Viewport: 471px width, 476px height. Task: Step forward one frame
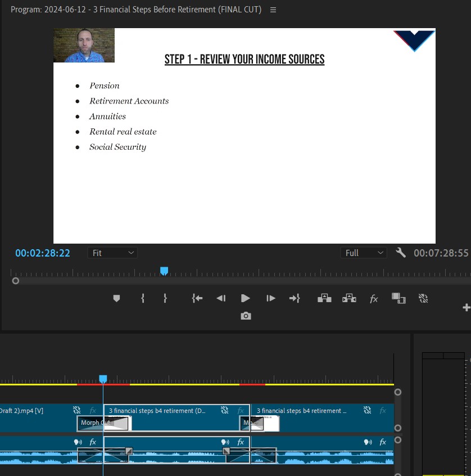(270, 298)
